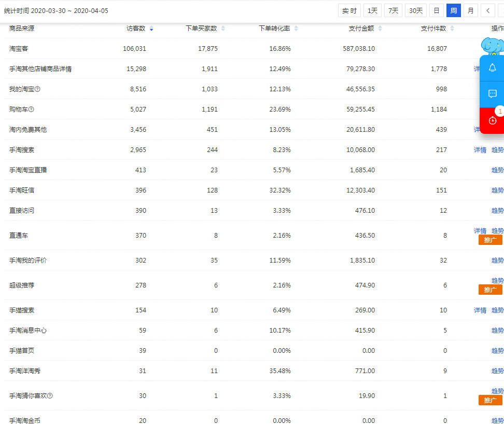Sort by 访客数 column arrow
Screen dimensions: 504x425
tap(151, 29)
